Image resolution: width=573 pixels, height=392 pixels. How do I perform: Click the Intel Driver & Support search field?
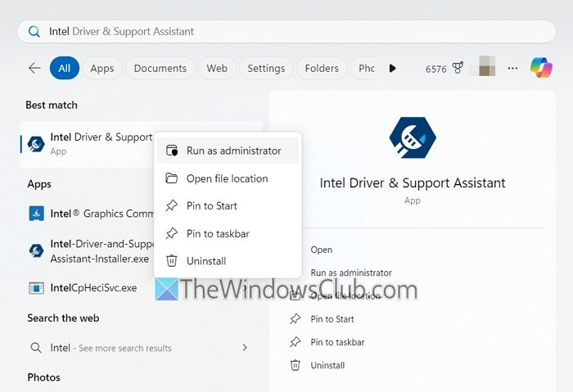point(286,32)
